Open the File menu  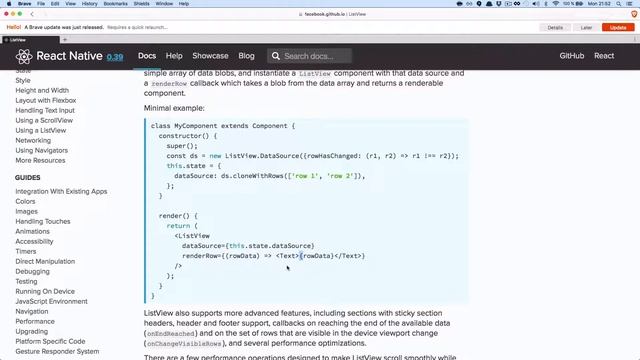pyautogui.click(x=41, y=4)
